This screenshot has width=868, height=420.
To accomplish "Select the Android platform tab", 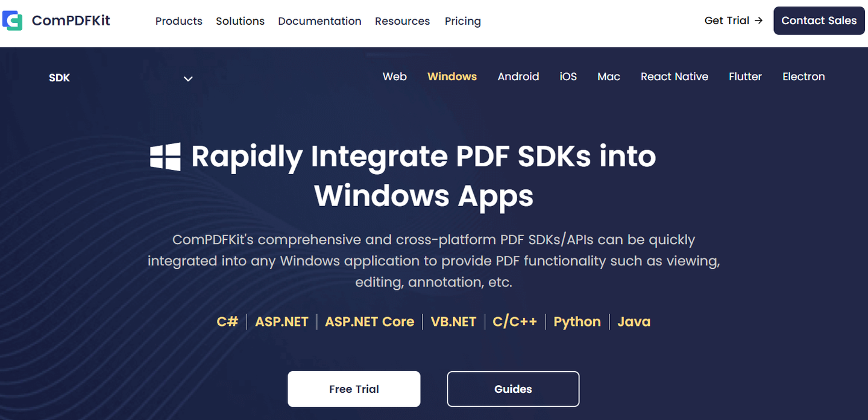I will (x=518, y=77).
